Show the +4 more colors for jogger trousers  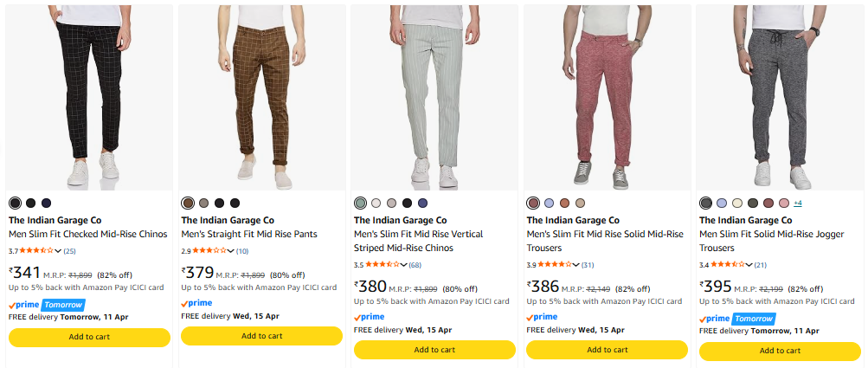(798, 203)
